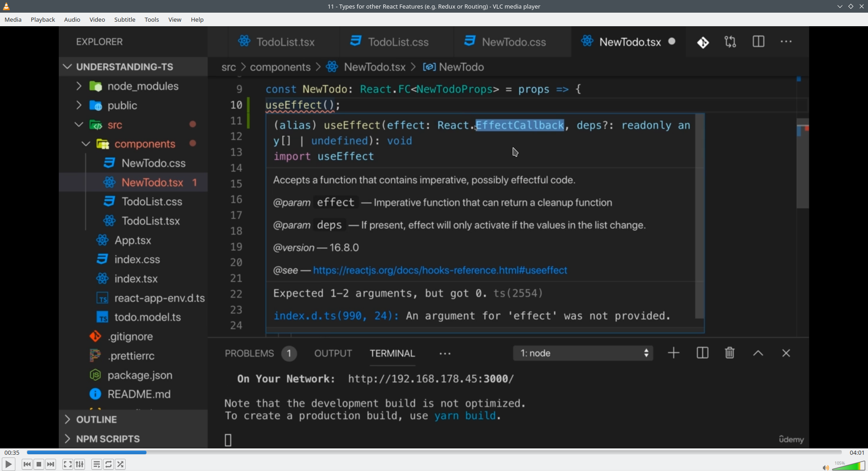Open the Playback menu
Viewport: 868px width, 471px height.
pos(43,20)
